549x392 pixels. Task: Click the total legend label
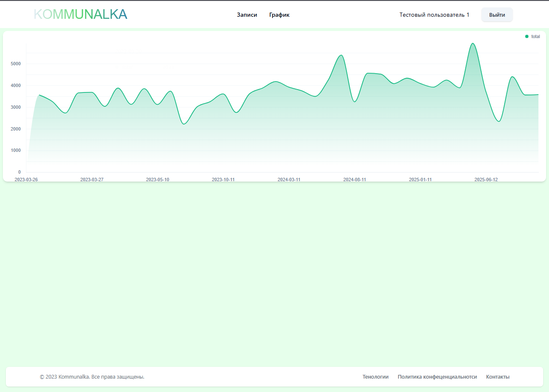[x=536, y=36]
